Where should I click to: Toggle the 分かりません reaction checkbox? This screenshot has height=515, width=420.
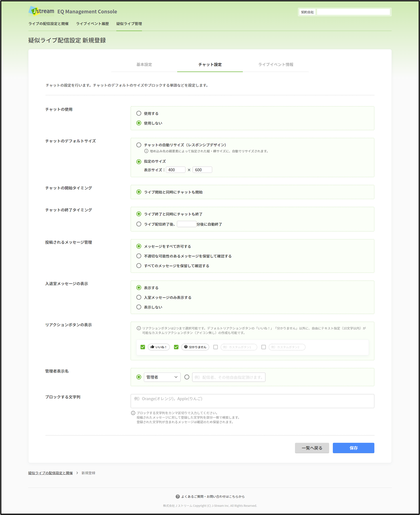tap(176, 347)
